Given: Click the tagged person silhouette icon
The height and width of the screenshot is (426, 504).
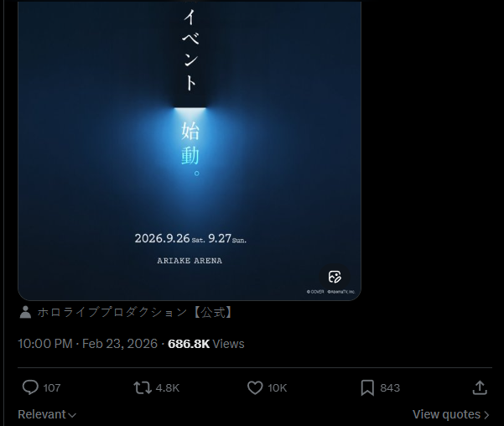Looking at the screenshot, I should tap(25, 312).
